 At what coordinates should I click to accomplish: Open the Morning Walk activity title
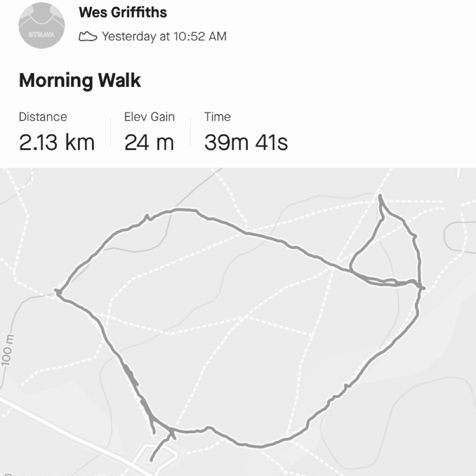[80, 80]
